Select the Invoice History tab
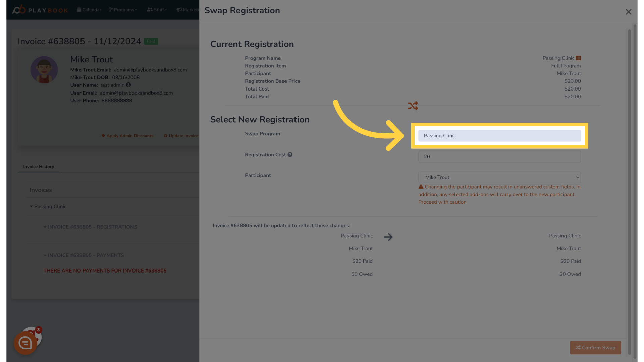Viewport: 644px width, 362px height. point(39,167)
